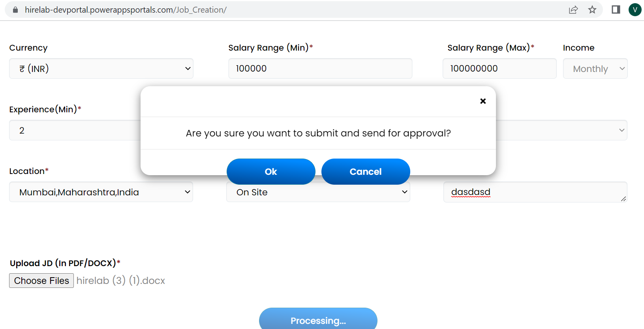Open the dropdown right of the dialog
The height and width of the screenshot is (329, 644).
coord(561,130)
